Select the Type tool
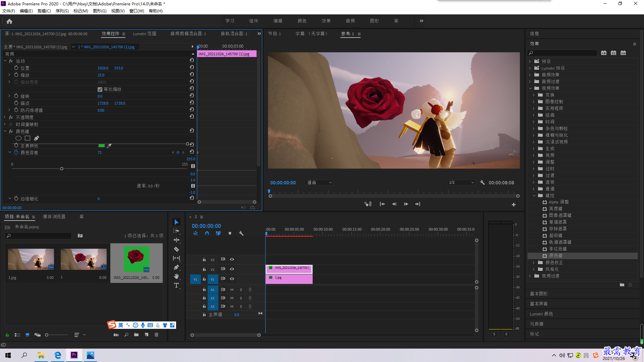644x362 pixels. [176, 285]
